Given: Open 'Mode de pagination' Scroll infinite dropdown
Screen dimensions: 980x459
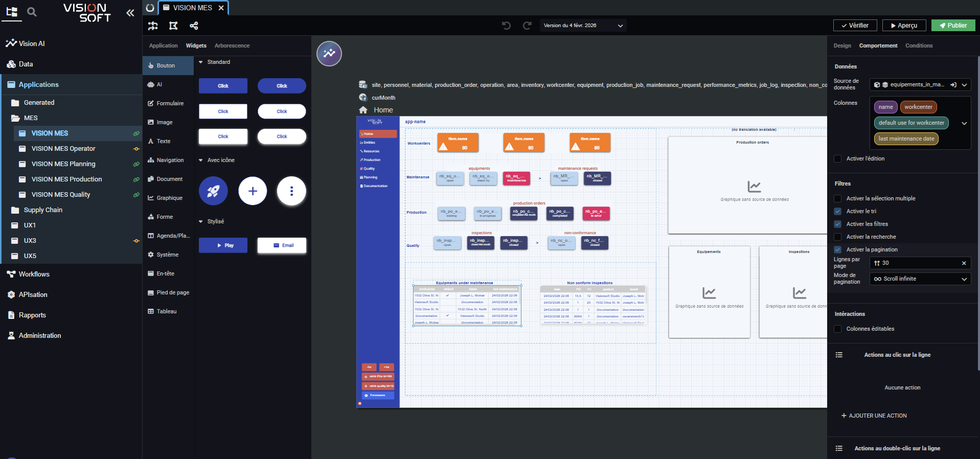Looking at the screenshot, I should [920, 279].
